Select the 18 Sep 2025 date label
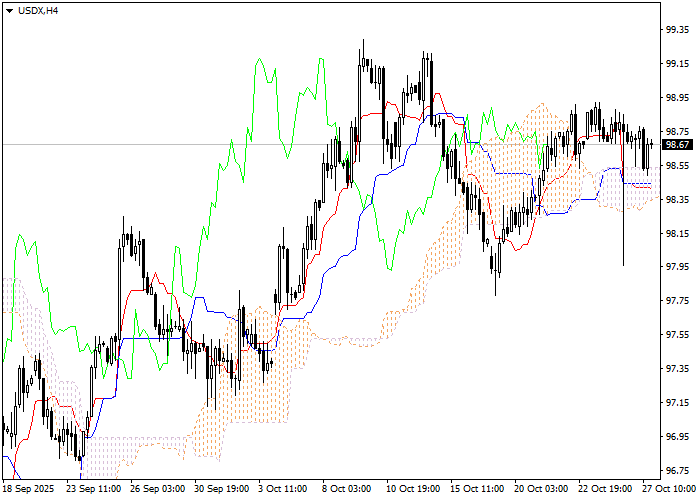 tap(31, 489)
